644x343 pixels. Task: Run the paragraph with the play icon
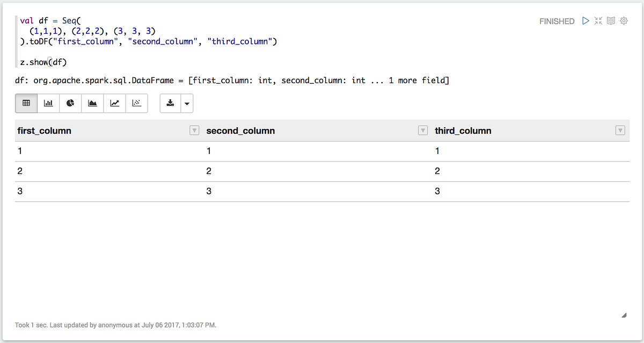point(586,20)
